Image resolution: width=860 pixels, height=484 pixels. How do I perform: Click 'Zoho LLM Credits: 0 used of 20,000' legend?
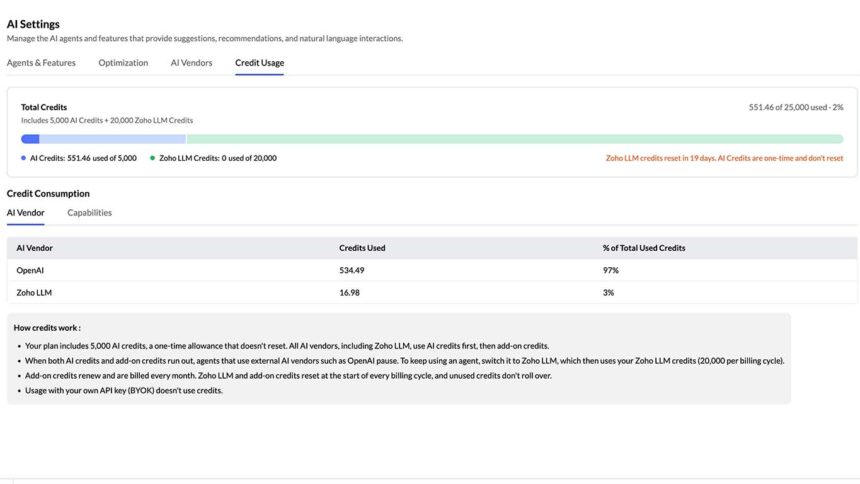tap(218, 158)
